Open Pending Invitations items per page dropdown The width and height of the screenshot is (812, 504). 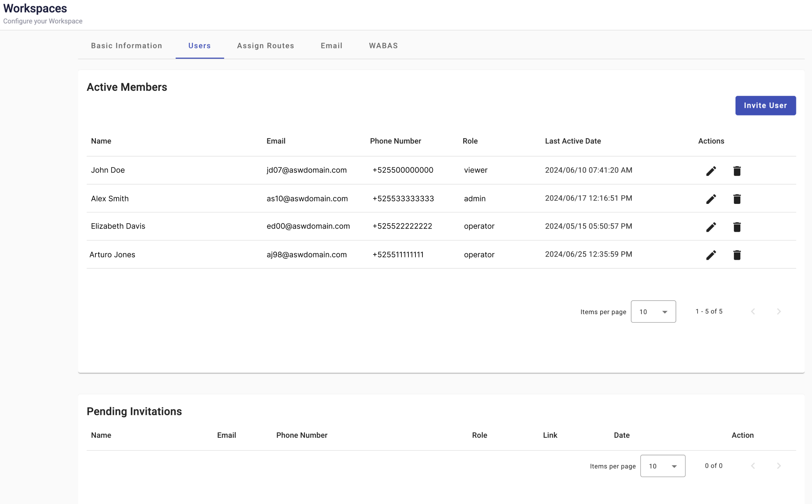(663, 466)
